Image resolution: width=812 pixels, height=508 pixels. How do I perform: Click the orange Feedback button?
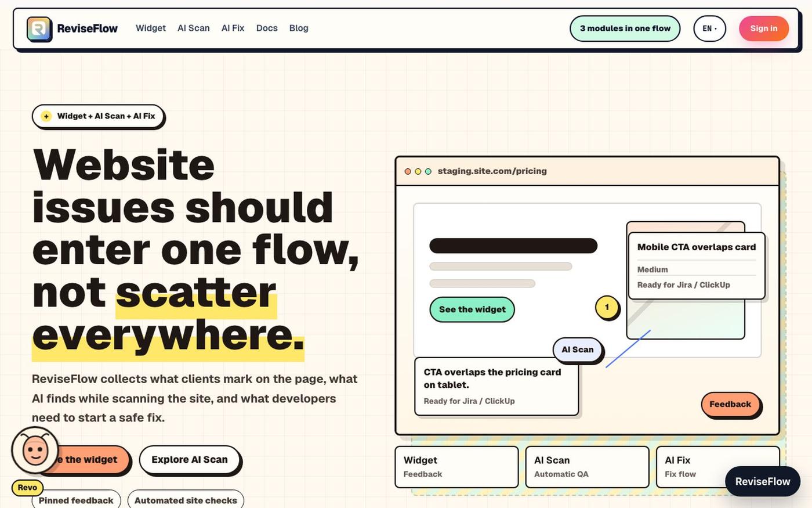[x=730, y=404]
